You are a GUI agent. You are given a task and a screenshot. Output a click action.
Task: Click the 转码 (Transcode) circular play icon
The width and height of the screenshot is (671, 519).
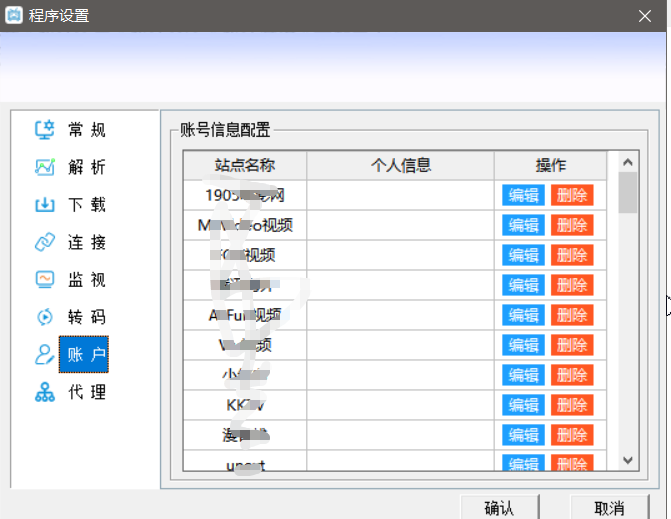coord(45,317)
